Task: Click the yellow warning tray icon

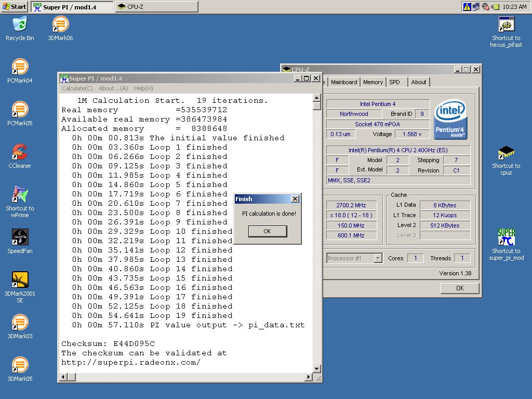Action: tap(467, 6)
